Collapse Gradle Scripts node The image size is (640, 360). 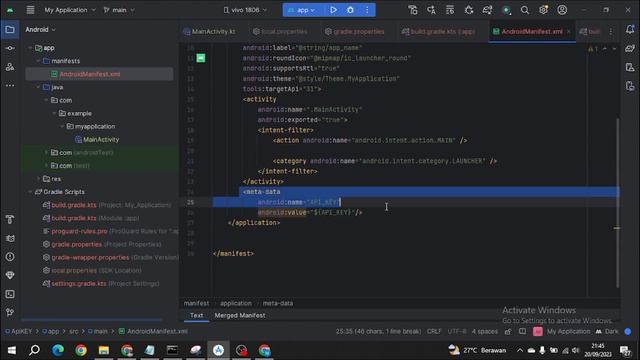(30, 192)
